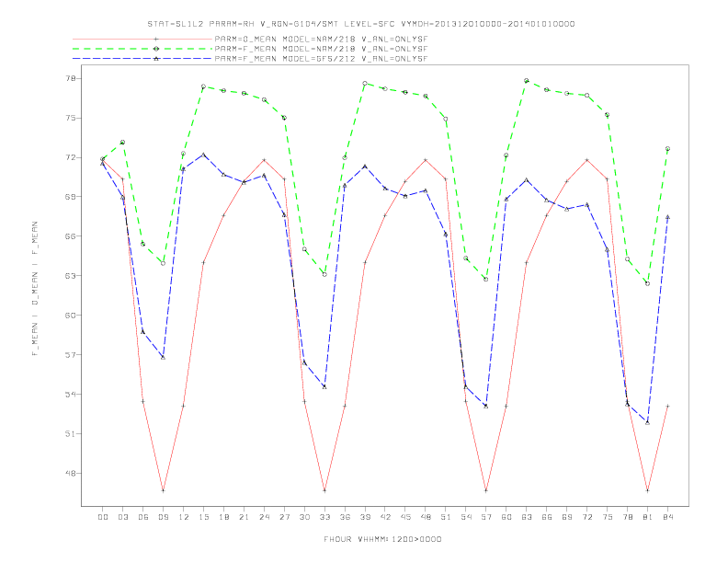
Task: Click x-axis tick label 63
Action: pos(527,517)
